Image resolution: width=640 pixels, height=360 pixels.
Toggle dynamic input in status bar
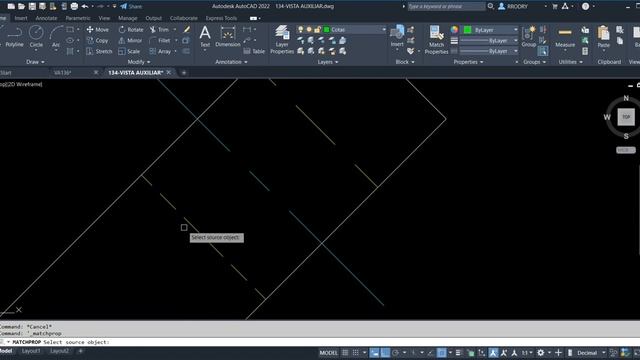(x=374, y=353)
